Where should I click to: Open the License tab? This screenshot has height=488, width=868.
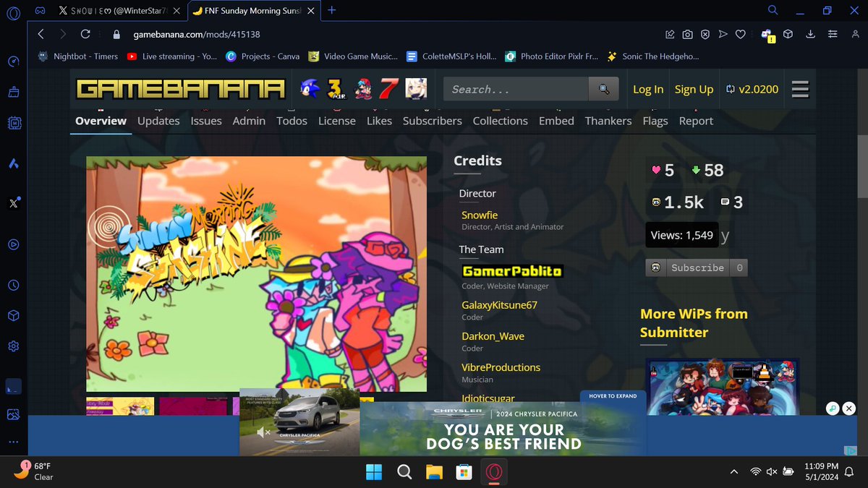click(337, 121)
